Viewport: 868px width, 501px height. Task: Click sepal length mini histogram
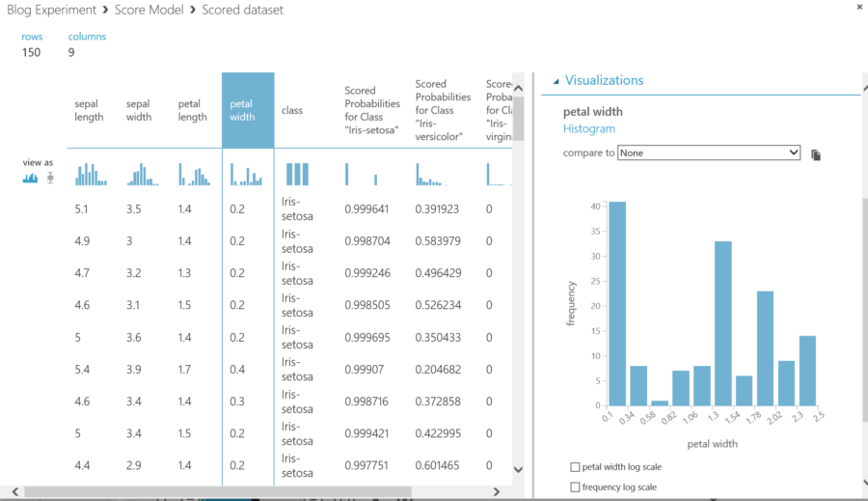(x=91, y=174)
